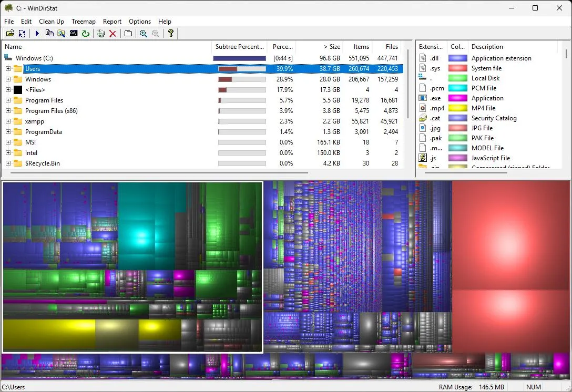Open the Help menu
Image resolution: width=572 pixels, height=392 pixels.
165,21
